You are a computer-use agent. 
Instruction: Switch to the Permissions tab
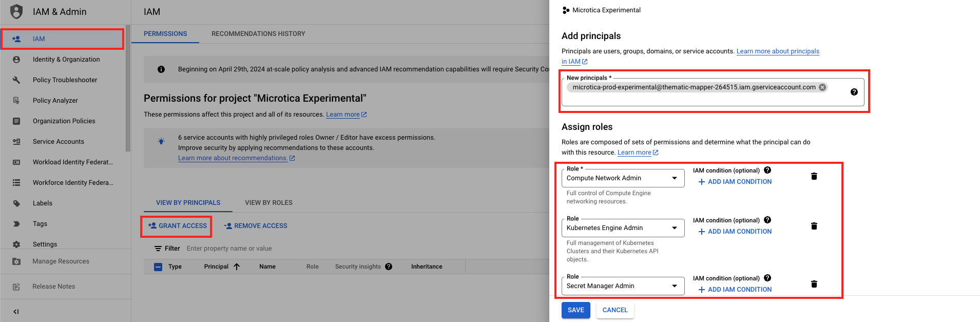click(165, 34)
